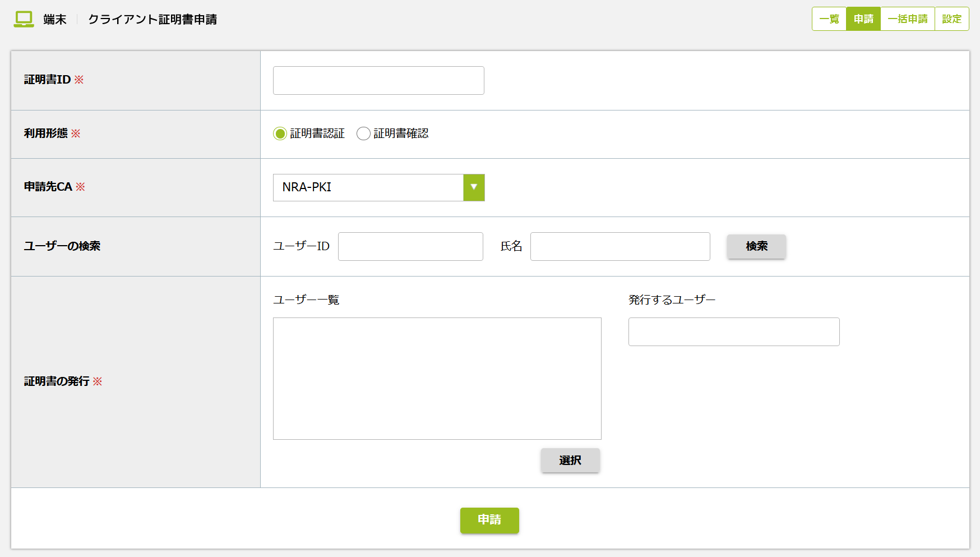Click the 証明書の発行 label

click(x=57, y=381)
